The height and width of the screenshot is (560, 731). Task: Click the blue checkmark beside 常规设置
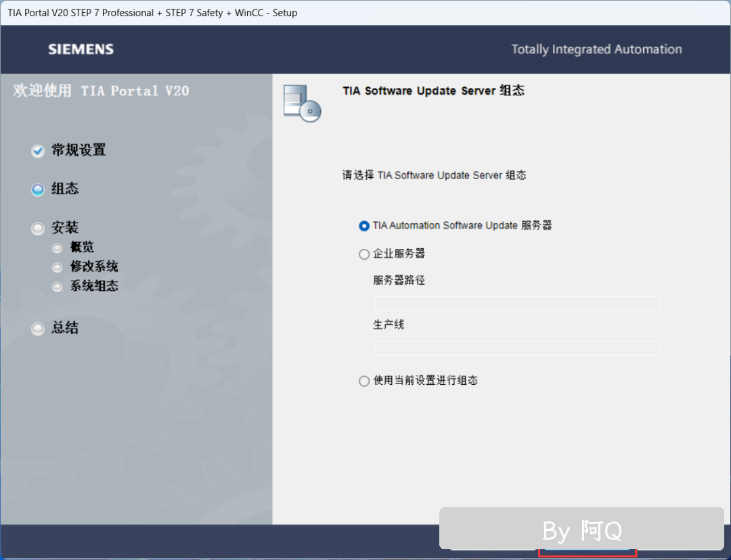point(38,151)
